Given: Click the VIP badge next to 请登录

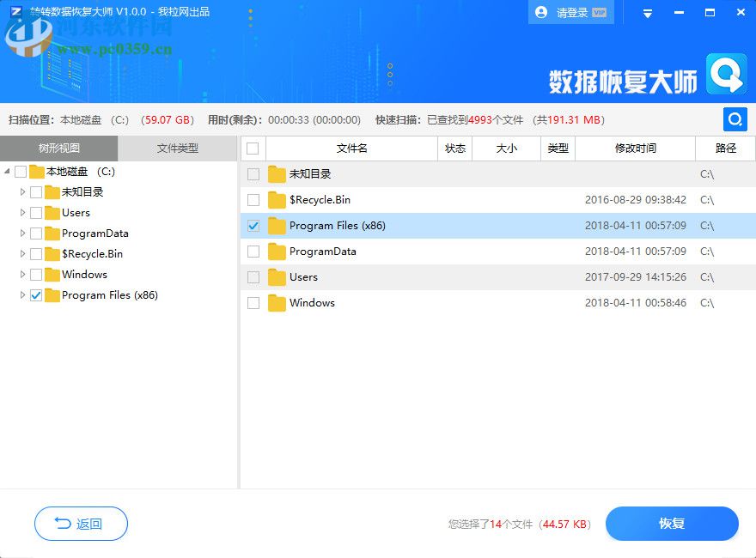Looking at the screenshot, I should 600,12.
